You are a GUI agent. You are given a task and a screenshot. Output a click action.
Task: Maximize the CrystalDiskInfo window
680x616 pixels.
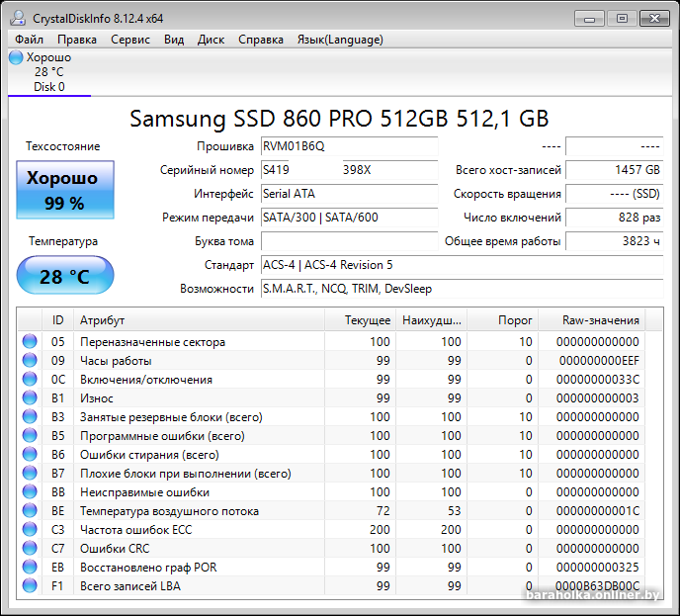pyautogui.click(x=622, y=19)
